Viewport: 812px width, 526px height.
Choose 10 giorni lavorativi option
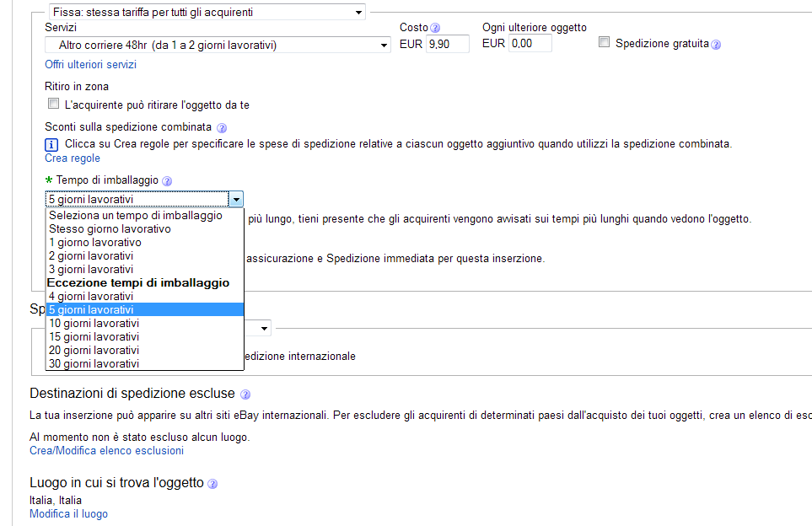pyautogui.click(x=144, y=323)
